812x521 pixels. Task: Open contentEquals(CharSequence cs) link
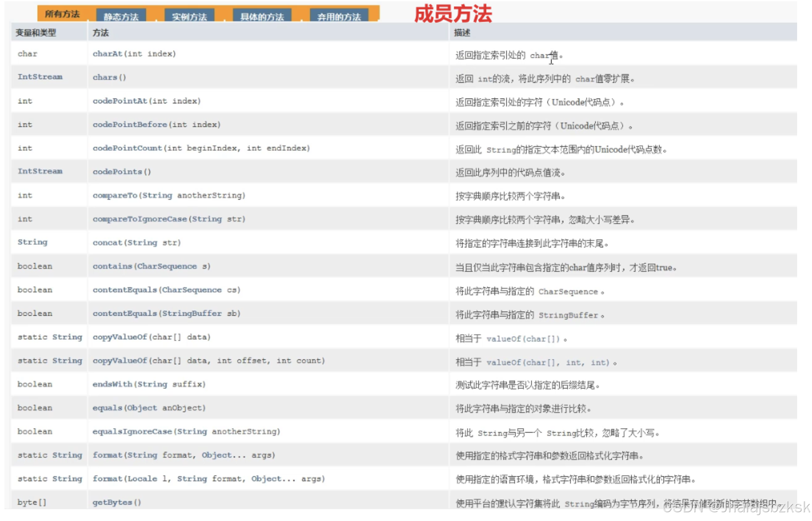(x=166, y=290)
